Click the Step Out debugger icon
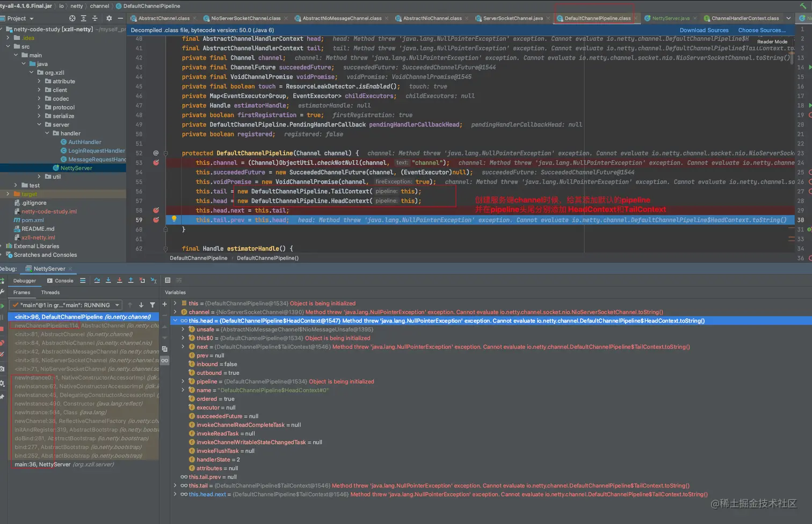The height and width of the screenshot is (524, 812). [x=130, y=281]
